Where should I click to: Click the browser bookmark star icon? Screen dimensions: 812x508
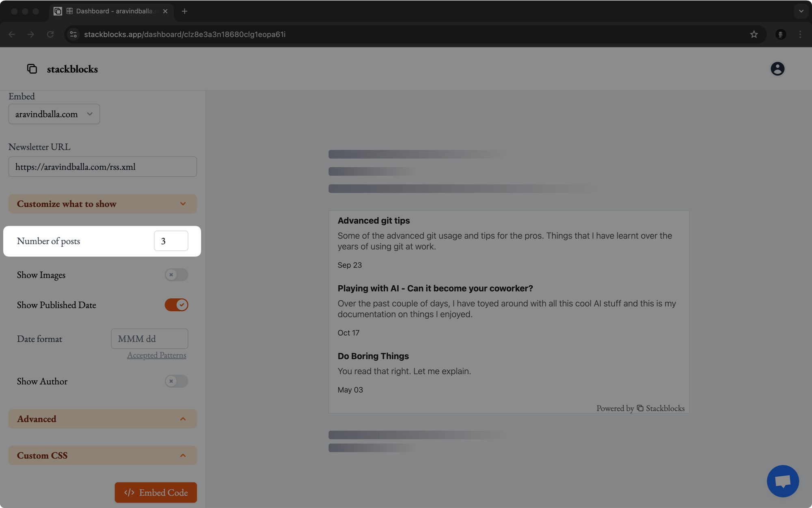click(x=754, y=34)
